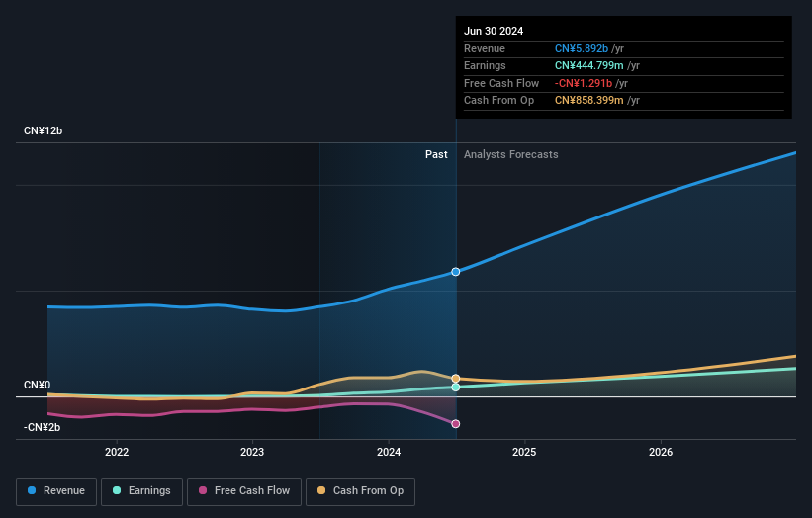Select the 2025 x-axis label
The image size is (812, 518).
click(x=524, y=452)
